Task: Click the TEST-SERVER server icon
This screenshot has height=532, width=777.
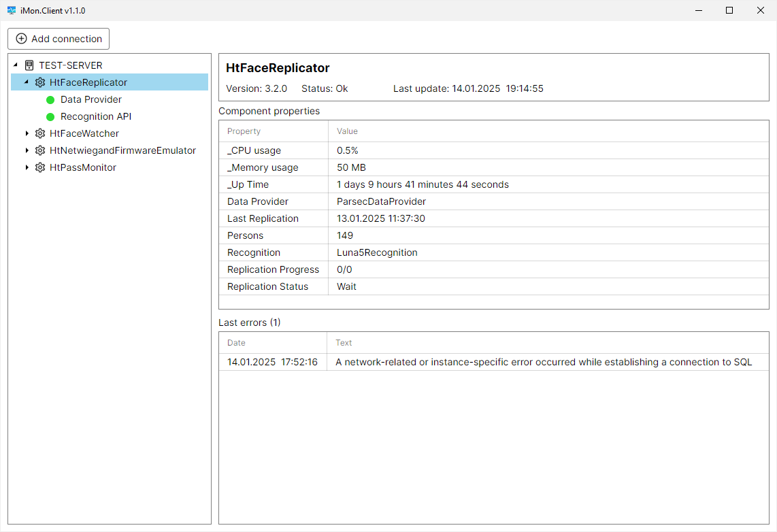Action: point(29,65)
